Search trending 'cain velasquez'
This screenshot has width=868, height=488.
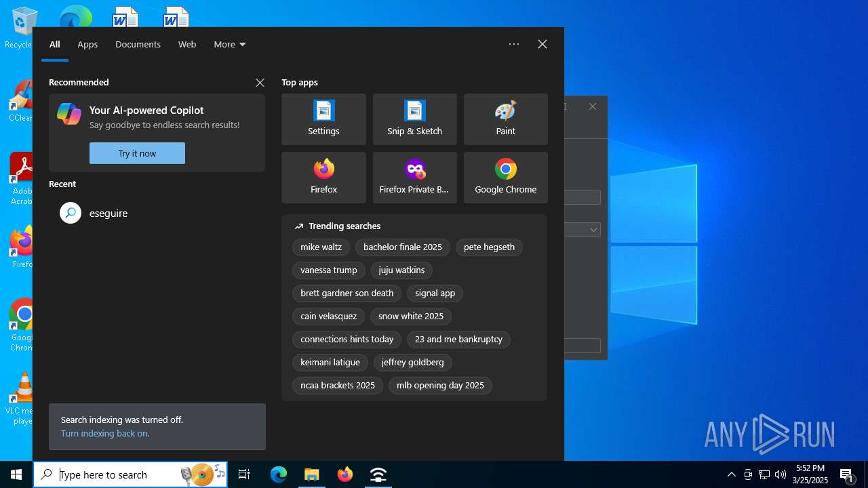click(x=328, y=317)
